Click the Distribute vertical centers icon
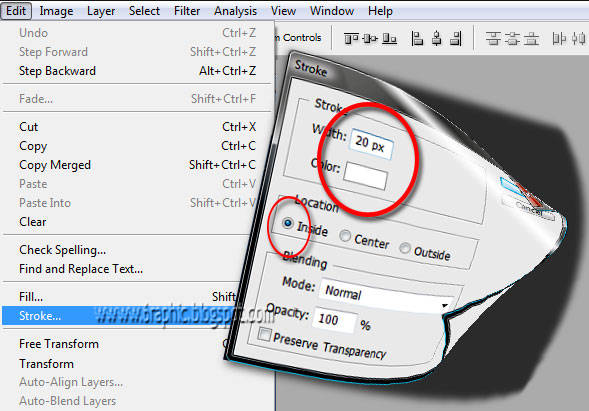 coord(512,38)
